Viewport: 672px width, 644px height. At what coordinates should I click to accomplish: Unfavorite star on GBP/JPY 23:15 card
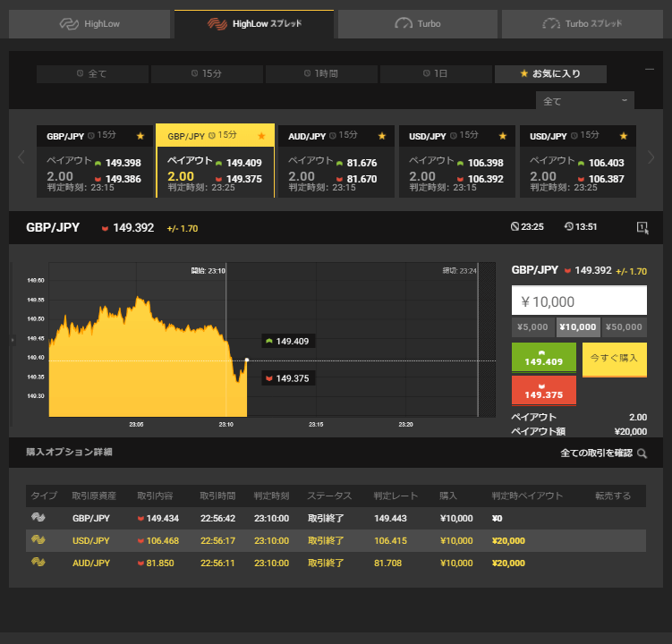click(x=140, y=136)
